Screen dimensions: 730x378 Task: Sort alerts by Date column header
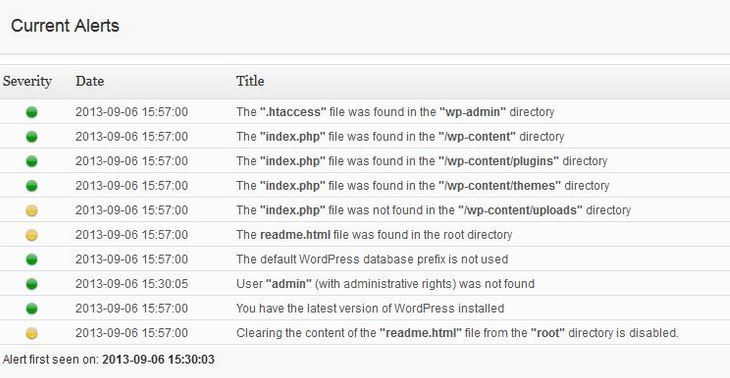(89, 81)
